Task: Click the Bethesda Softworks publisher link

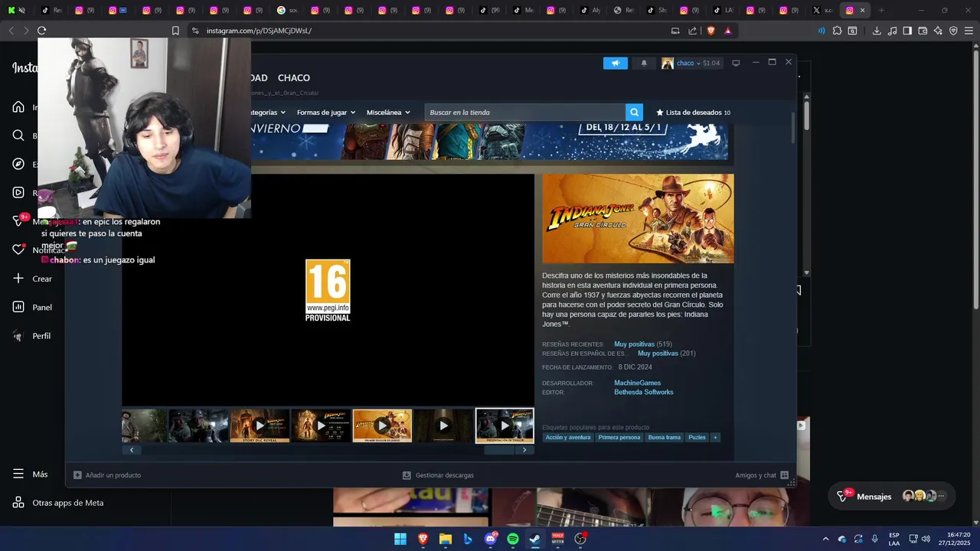Action: pyautogui.click(x=644, y=392)
